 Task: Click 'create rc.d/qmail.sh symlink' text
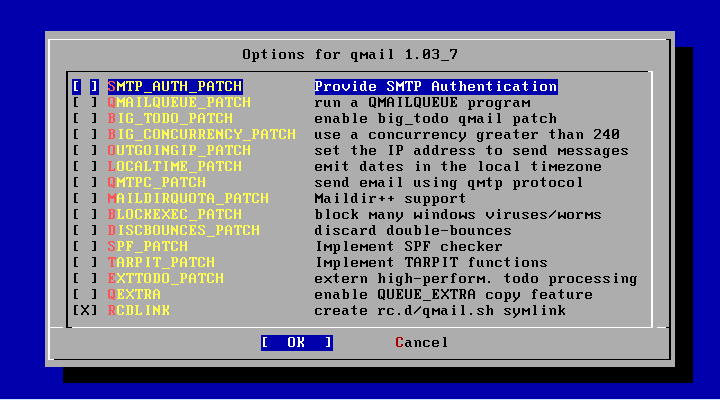point(440,310)
